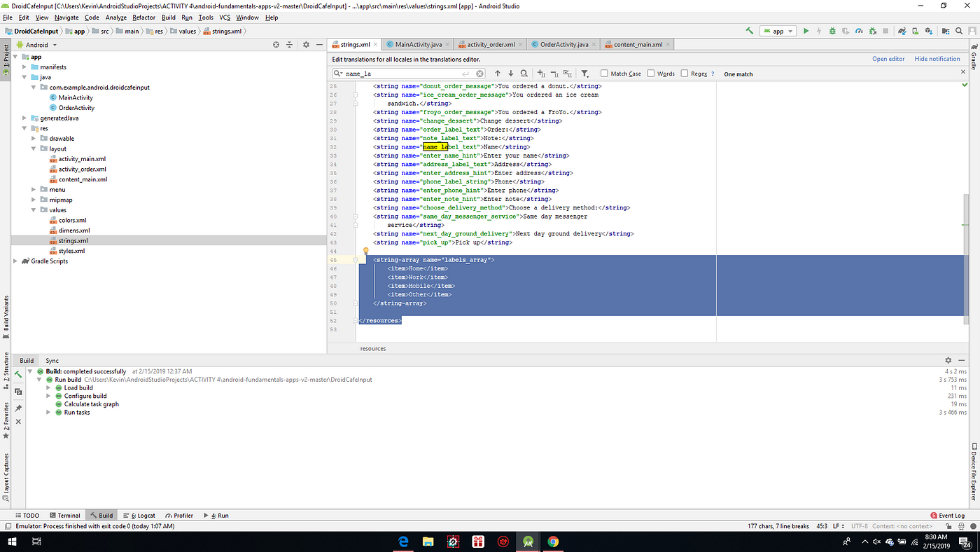Open the SDK Manager icon

tap(928, 31)
